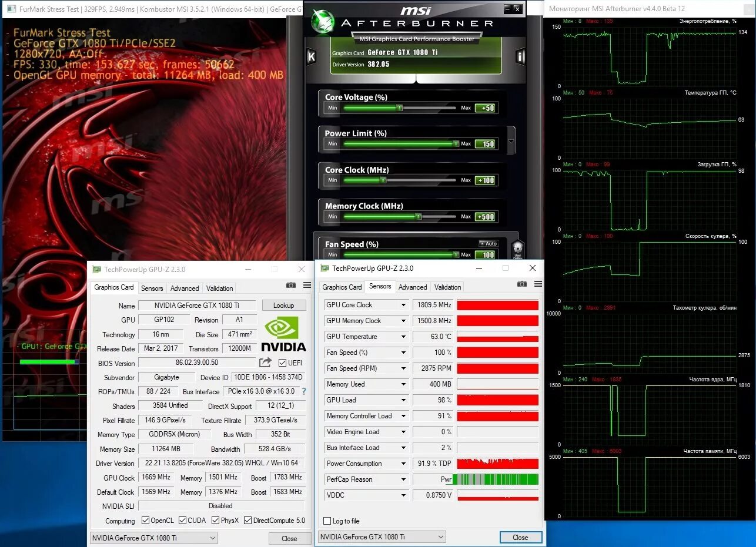Open the Memory Controller Load dropdown
The width and height of the screenshot is (756, 547).
tap(403, 416)
